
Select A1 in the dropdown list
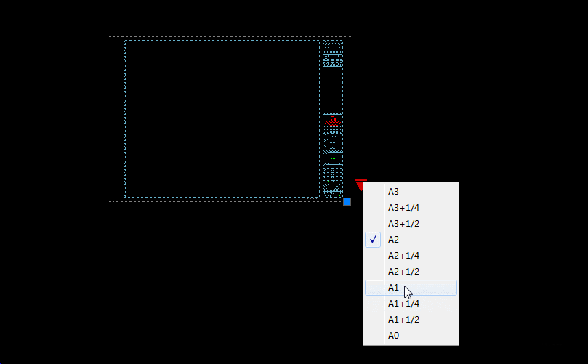[x=411, y=288]
